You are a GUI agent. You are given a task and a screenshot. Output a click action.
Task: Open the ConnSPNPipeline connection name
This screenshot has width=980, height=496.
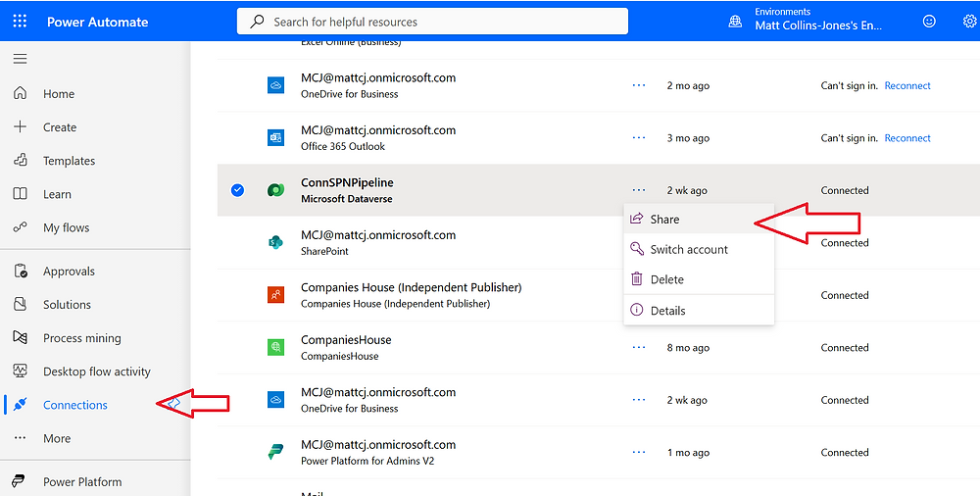[x=347, y=182]
